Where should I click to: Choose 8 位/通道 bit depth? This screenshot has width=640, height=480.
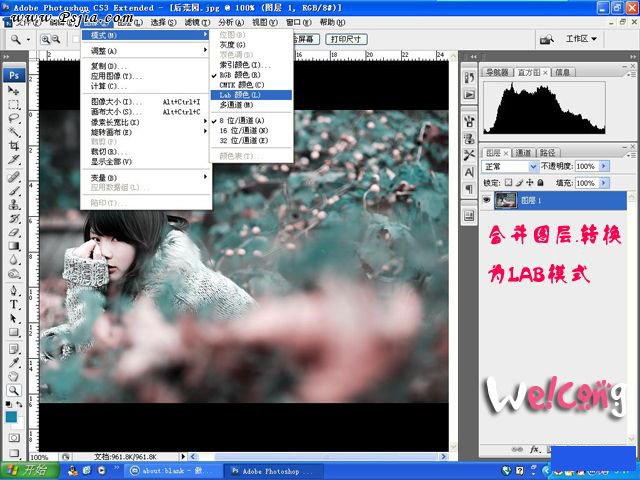pos(251,120)
